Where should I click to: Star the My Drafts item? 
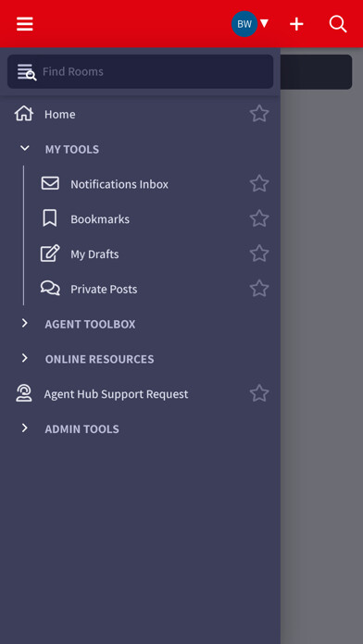(259, 254)
